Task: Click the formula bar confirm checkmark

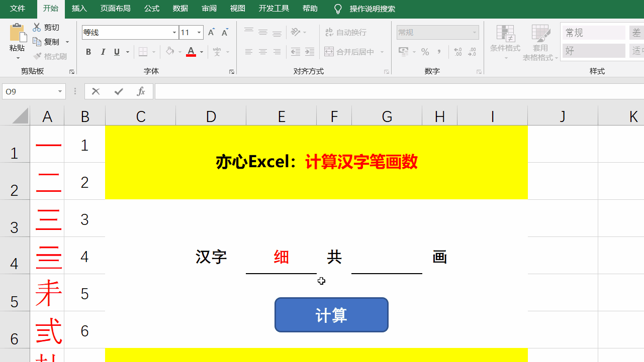Action: [x=119, y=91]
